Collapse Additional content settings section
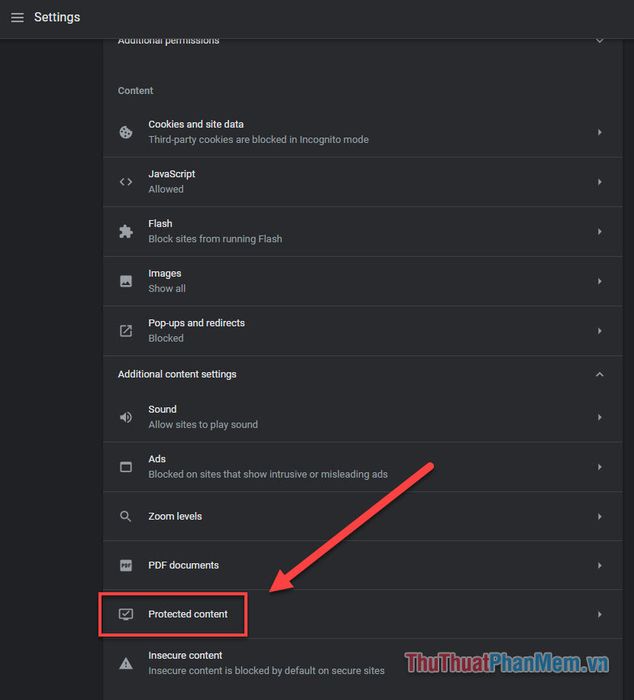This screenshot has height=700, width=634. pyautogui.click(x=600, y=374)
